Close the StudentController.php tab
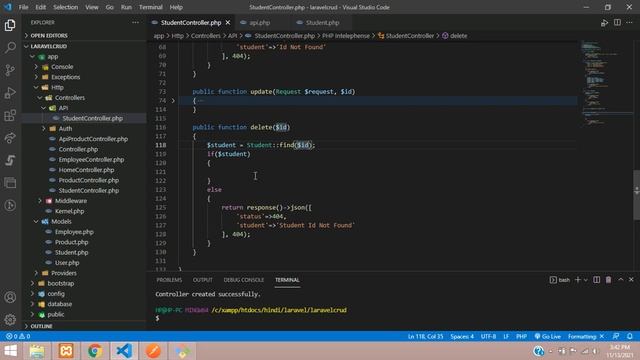Screen dimensions: 640x360 [x=228, y=22]
